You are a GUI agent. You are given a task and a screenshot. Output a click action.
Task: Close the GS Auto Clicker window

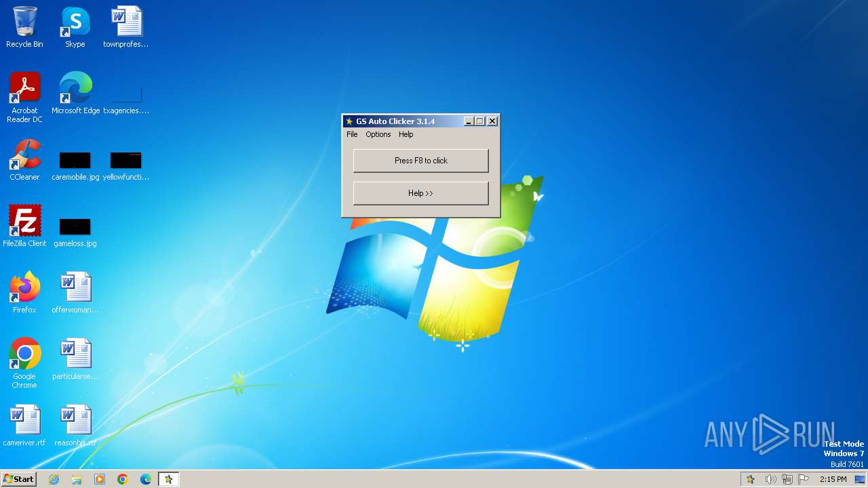[x=493, y=121]
